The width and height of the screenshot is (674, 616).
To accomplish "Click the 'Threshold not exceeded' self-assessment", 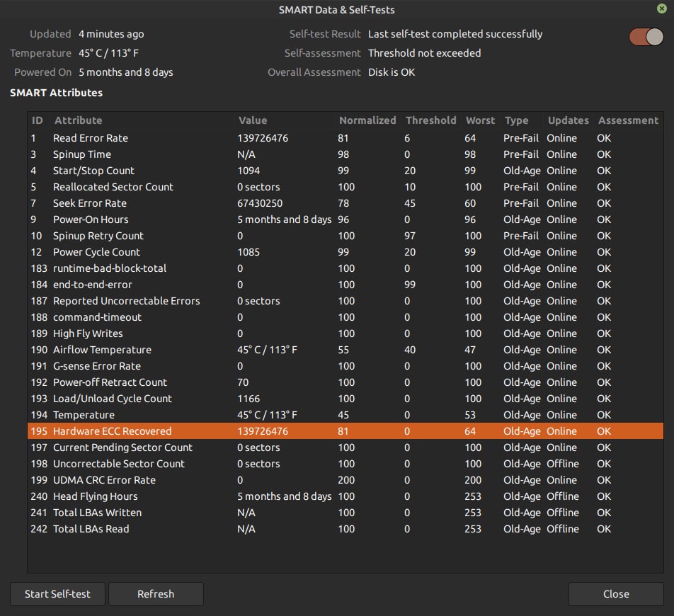I will click(x=424, y=53).
